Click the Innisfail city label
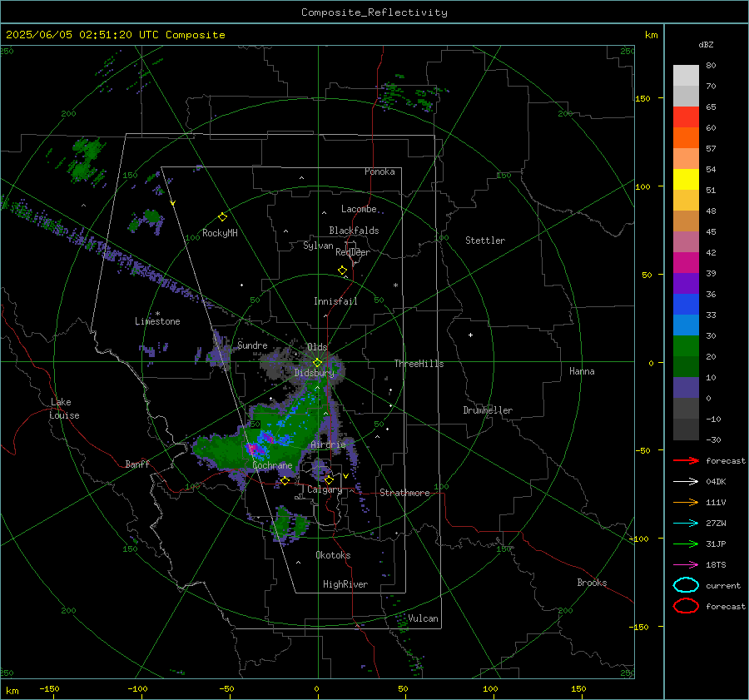This screenshot has height=700, width=749. (335, 301)
